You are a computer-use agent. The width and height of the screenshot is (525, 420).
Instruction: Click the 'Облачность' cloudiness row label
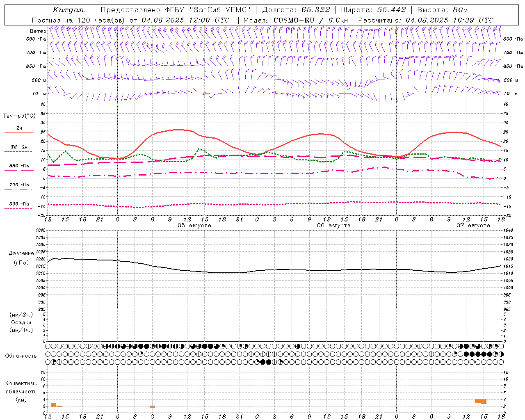tap(21, 356)
